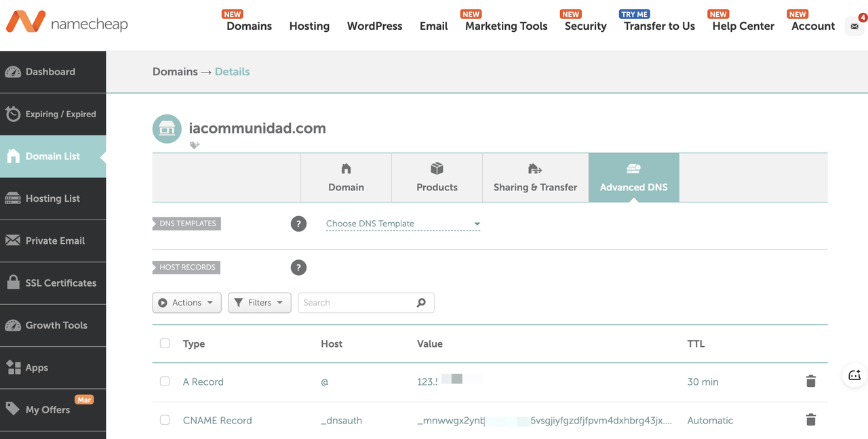Screen dimensions: 868x439
Task: Select all host records checkbox
Action: click(165, 343)
